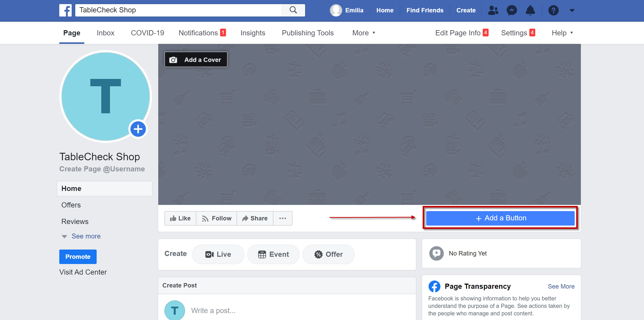Open the COVID-19 tab
The width and height of the screenshot is (644, 320).
(x=147, y=33)
